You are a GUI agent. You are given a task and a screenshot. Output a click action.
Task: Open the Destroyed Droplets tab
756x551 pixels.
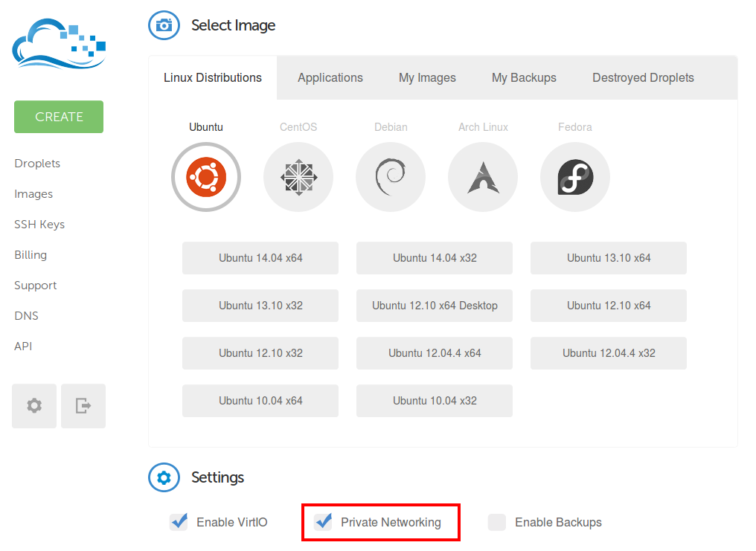tap(643, 77)
